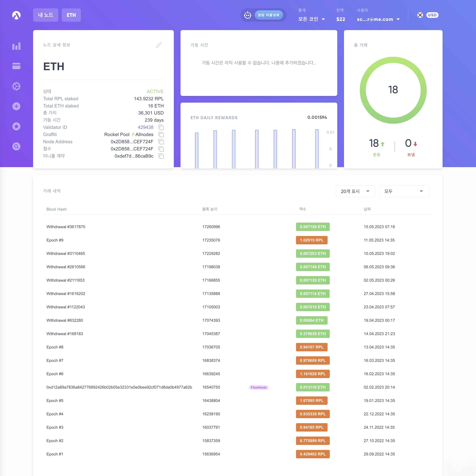Click the 0.429402 RPL amount badge
Viewport: 476px width, 476px height.
coord(313,454)
